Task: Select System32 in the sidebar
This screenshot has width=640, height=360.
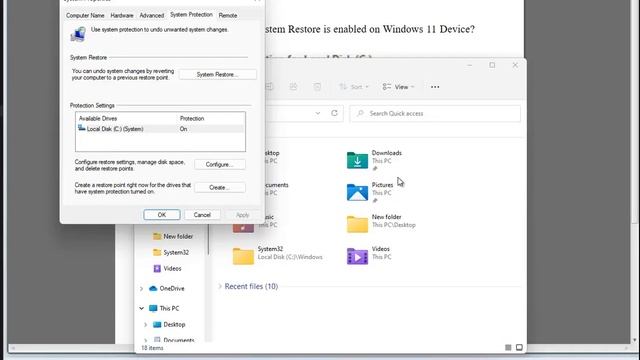Action: (x=176, y=252)
